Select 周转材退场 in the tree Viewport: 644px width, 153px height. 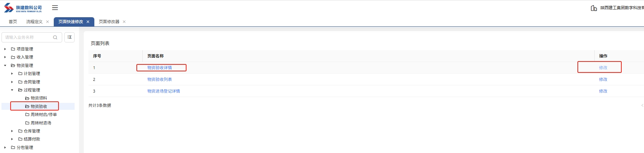coord(41,123)
